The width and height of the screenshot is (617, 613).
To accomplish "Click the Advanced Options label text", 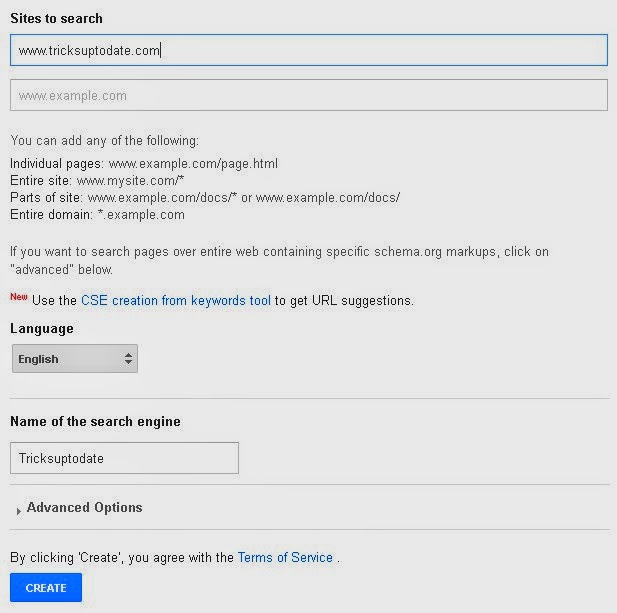I will [x=85, y=508].
